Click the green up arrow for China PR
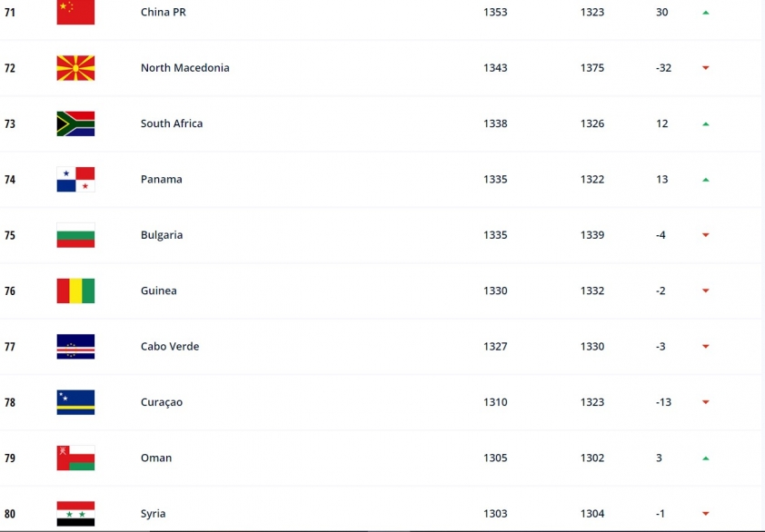This screenshot has width=765, height=532. pyautogui.click(x=705, y=13)
